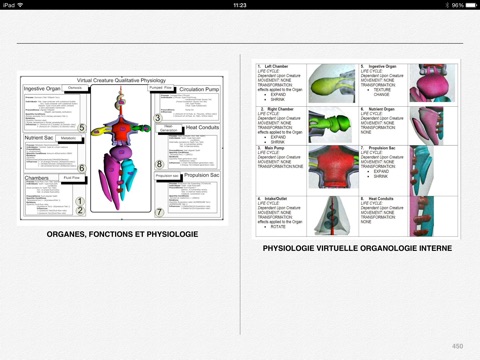Tap '3. Main Pump' table heading

(271, 148)
